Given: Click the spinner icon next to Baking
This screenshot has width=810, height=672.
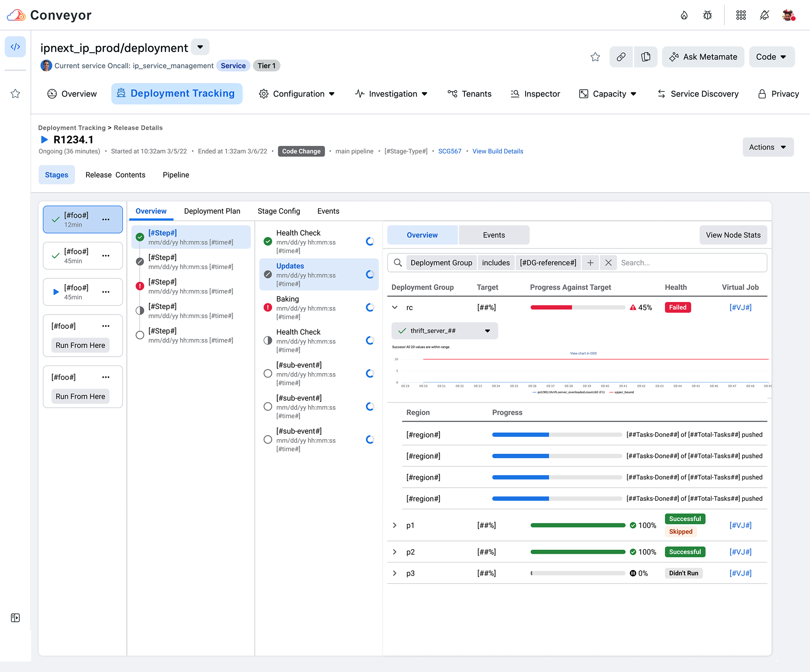Looking at the screenshot, I should pos(370,307).
